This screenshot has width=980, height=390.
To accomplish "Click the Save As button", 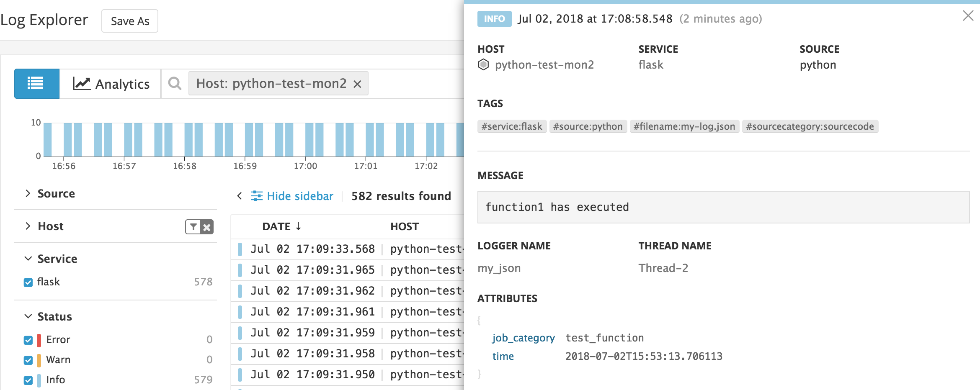I will [x=129, y=21].
